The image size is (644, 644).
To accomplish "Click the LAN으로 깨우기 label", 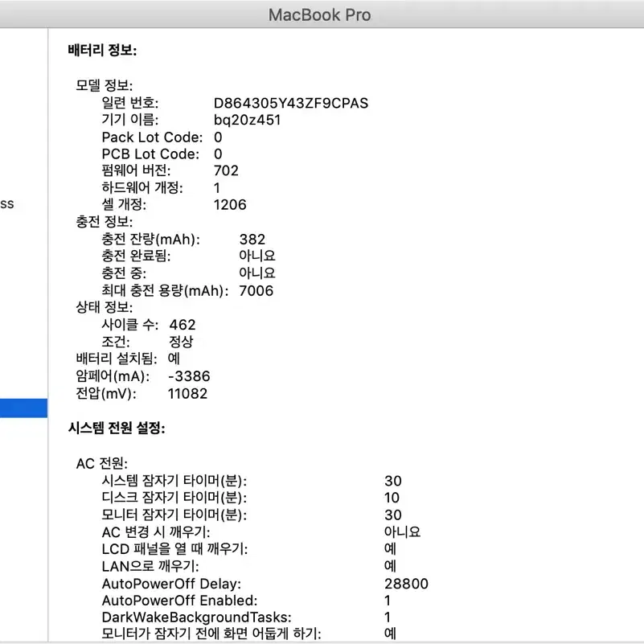I will (150, 566).
